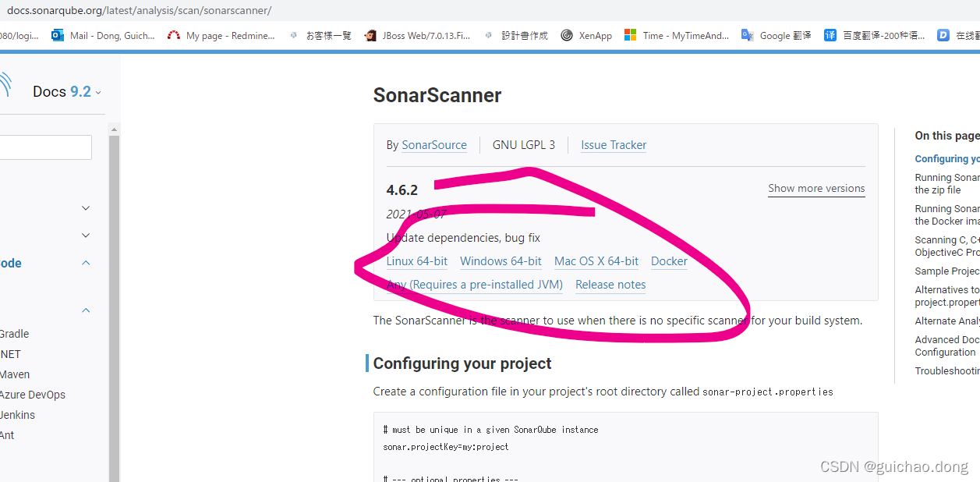Image resolution: width=980 pixels, height=482 pixels.
Task: Open the Azure DevOps sidebar item
Action: 33,395
